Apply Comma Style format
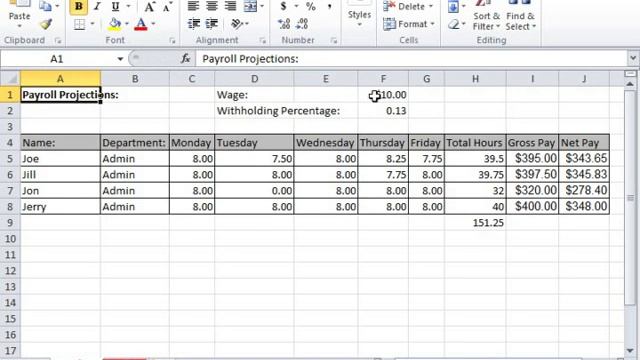The image size is (640, 360). click(329, 6)
